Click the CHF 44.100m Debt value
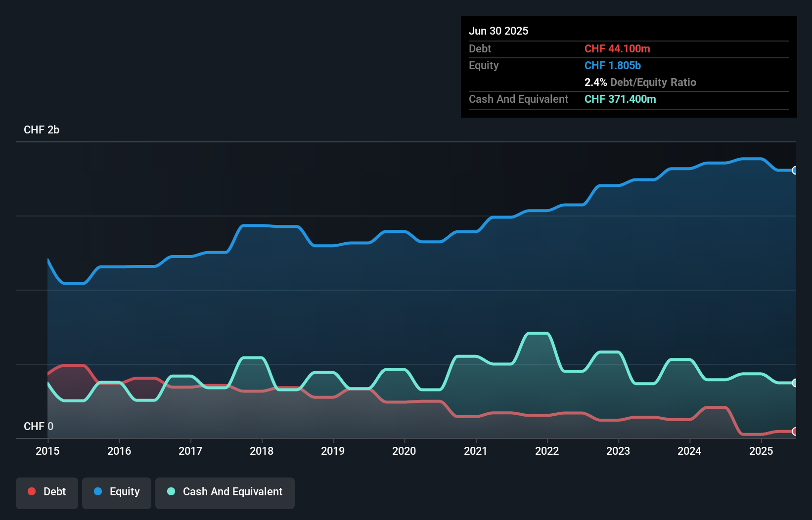 pyautogui.click(x=617, y=48)
